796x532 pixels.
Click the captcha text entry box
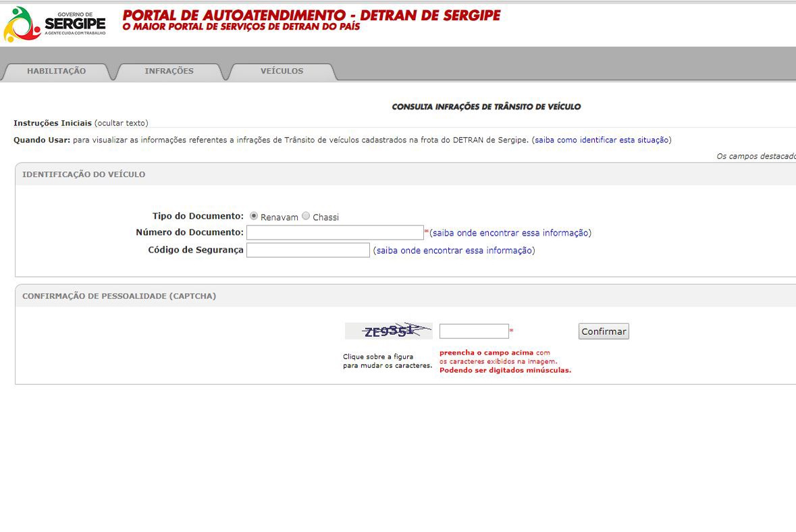tap(474, 331)
